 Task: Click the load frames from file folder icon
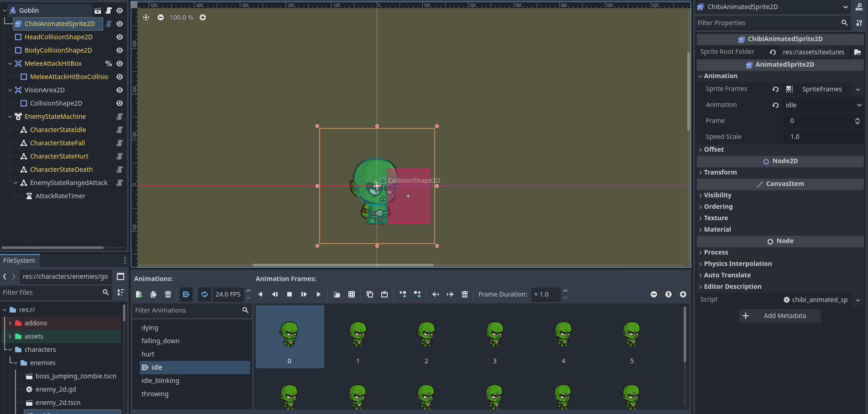coord(337,294)
